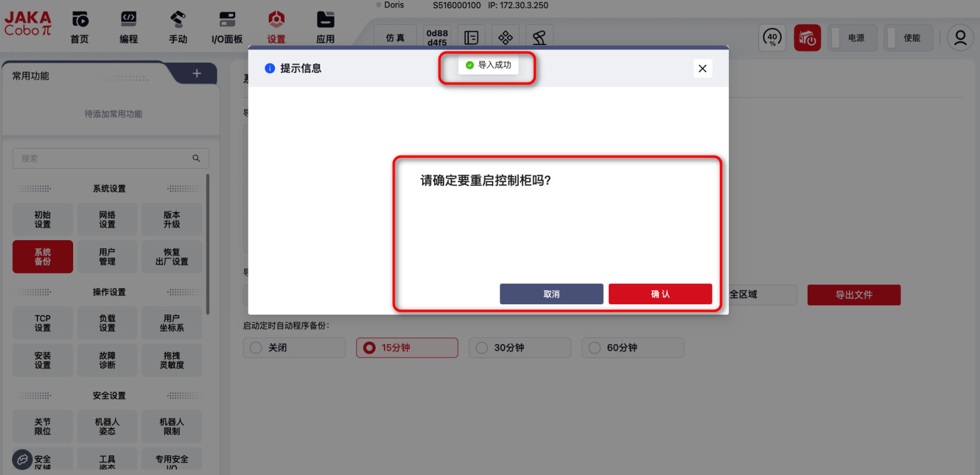Image resolution: width=980 pixels, height=475 pixels.
Task: Select 关闭 to disable auto backup
Action: [x=294, y=348]
